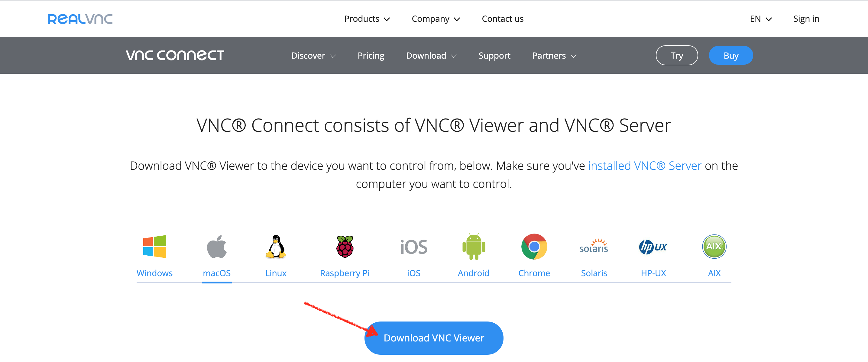Select the gray iOS platform icon

click(x=414, y=247)
